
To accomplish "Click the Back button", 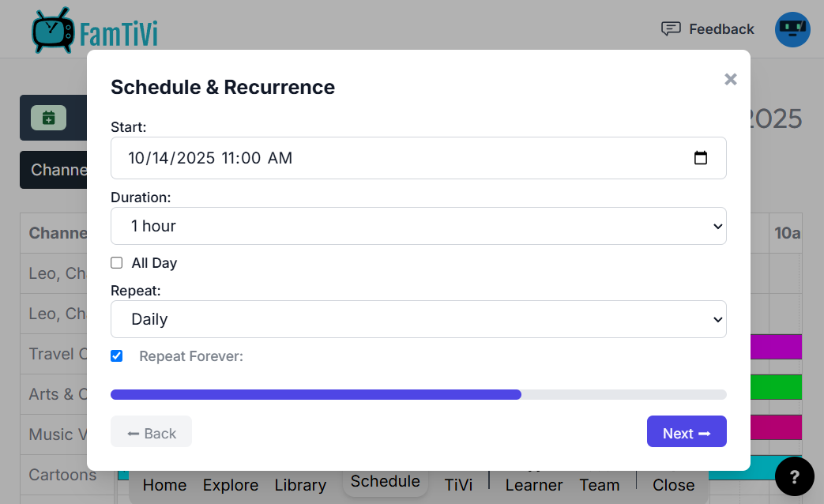I will tap(151, 432).
